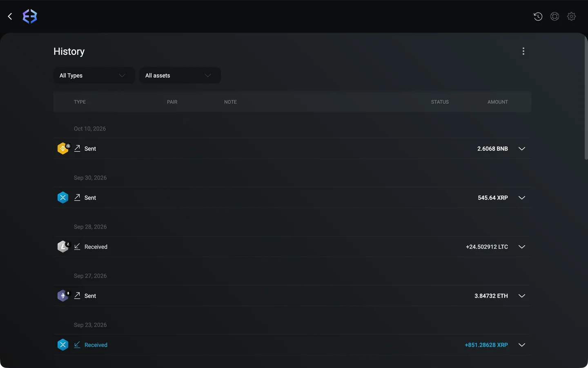Viewport: 588px width, 368px height.
Task: Click the 3.84732 ETH amount
Action: (491, 296)
